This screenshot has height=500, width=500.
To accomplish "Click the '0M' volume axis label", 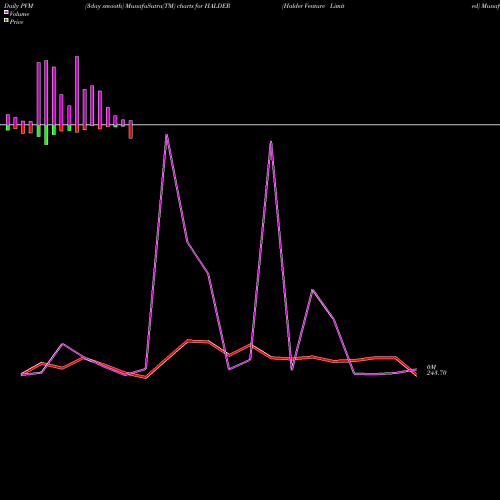I will 431,367.
